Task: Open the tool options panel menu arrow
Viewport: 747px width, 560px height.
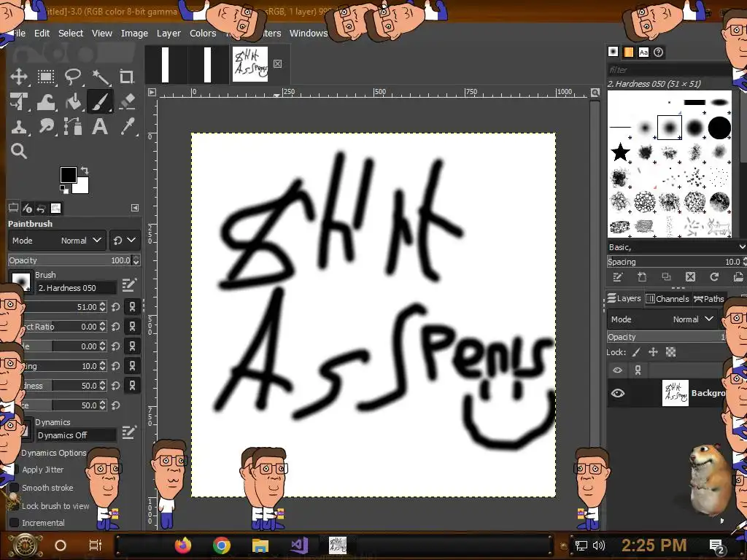Action: [x=135, y=208]
